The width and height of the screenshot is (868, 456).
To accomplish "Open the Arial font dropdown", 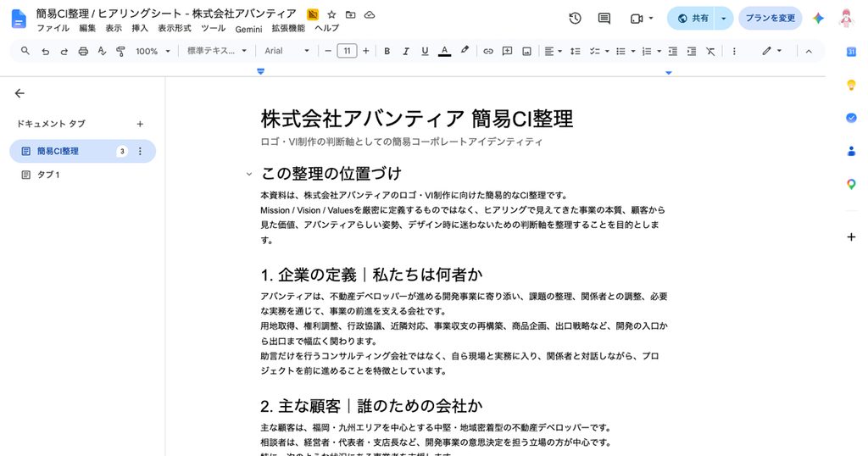I will [x=287, y=51].
